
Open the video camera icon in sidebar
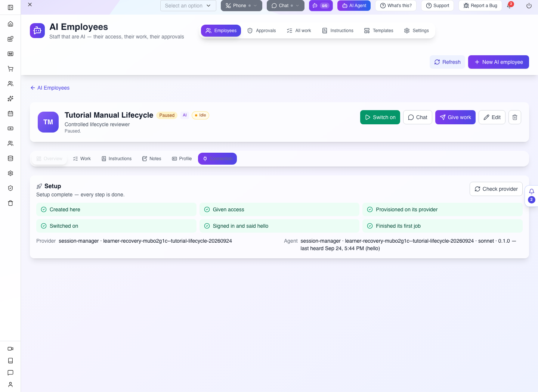10,349
